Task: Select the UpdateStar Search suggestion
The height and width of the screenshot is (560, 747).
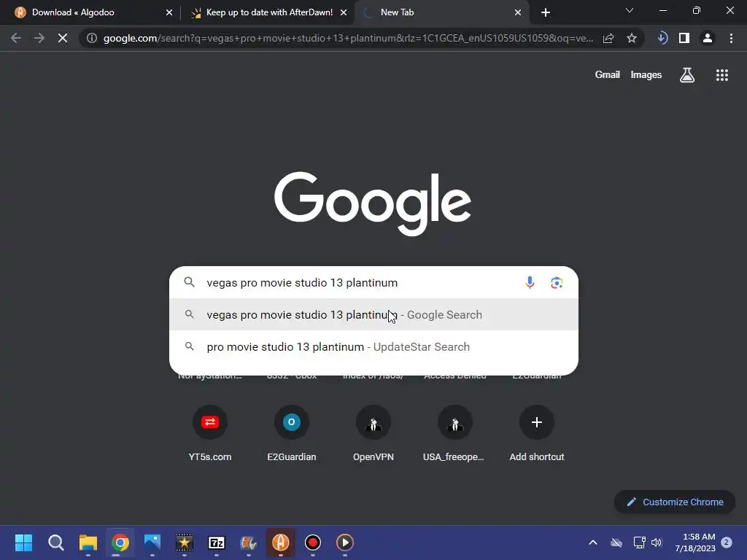Action: coord(373,346)
